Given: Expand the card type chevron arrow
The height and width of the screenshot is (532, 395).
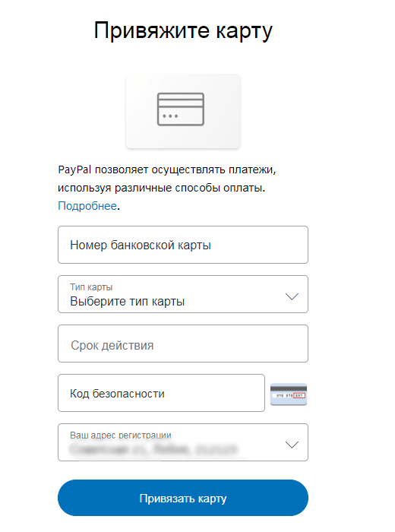Looking at the screenshot, I should tap(292, 296).
